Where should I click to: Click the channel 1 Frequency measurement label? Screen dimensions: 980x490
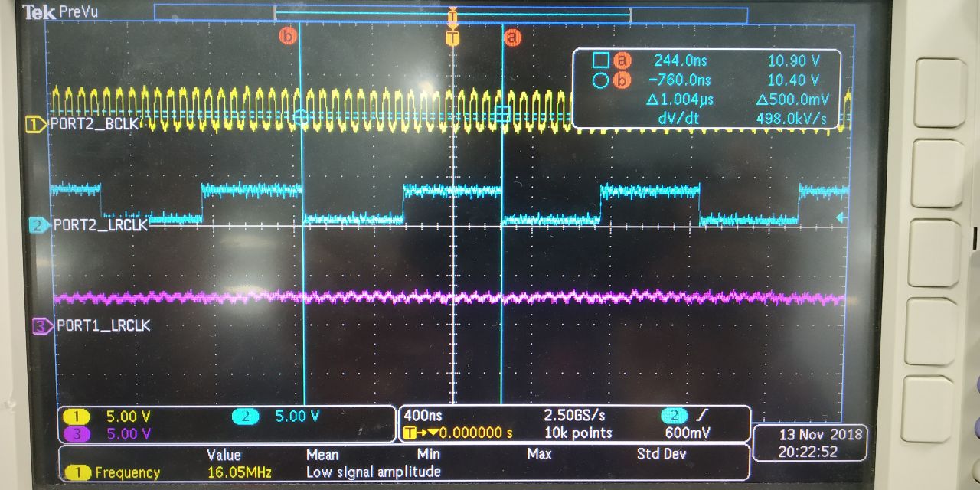coord(113,472)
